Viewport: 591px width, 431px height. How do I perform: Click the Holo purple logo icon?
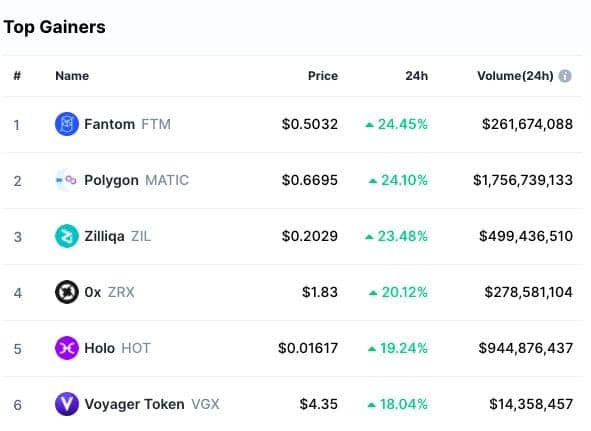(x=67, y=348)
